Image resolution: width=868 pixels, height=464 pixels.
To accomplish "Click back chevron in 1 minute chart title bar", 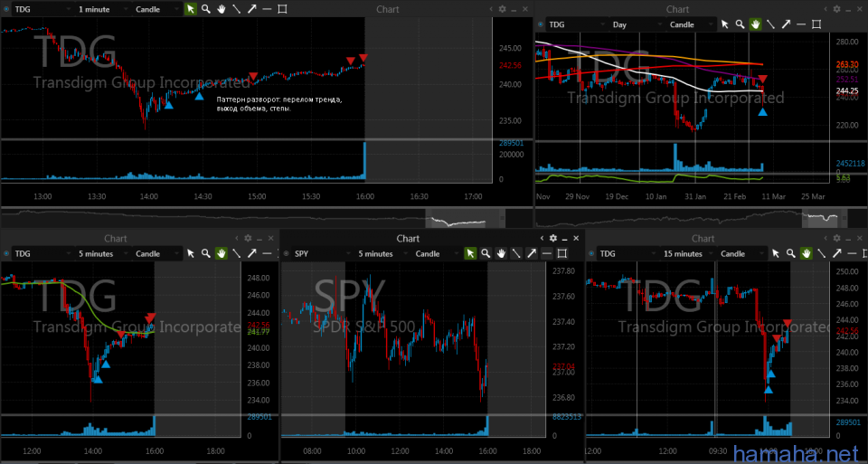I will click(490, 9).
